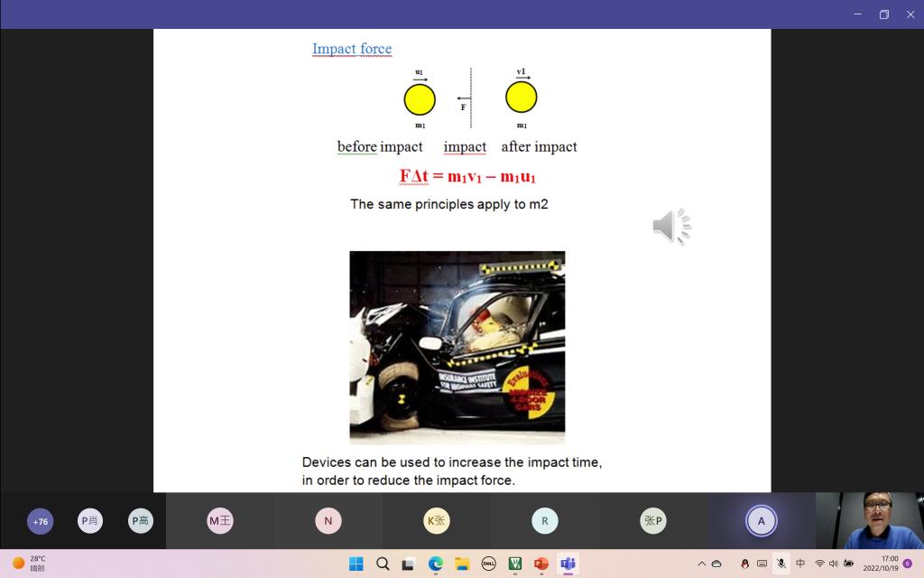
Task: Expand the hidden system tray icons chevron
Action: click(701, 564)
